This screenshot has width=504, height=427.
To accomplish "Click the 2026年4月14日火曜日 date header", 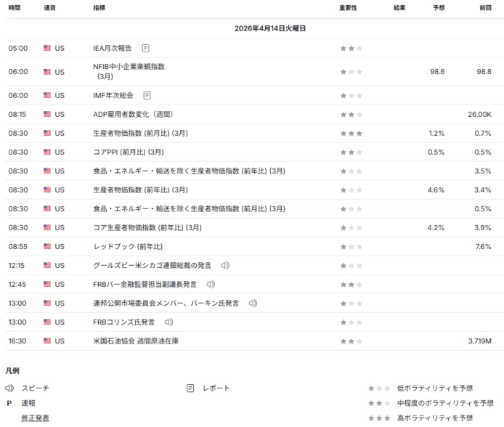I will [x=270, y=28].
